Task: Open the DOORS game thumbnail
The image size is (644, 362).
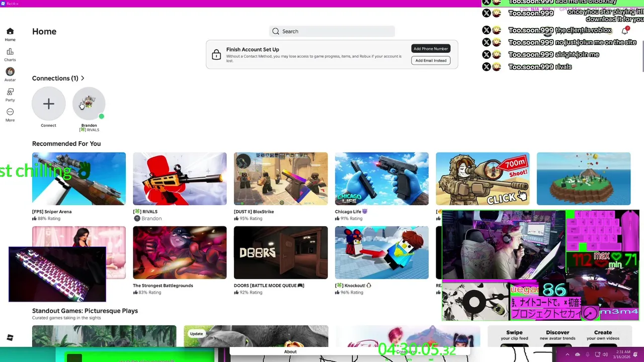Action: tap(281, 252)
